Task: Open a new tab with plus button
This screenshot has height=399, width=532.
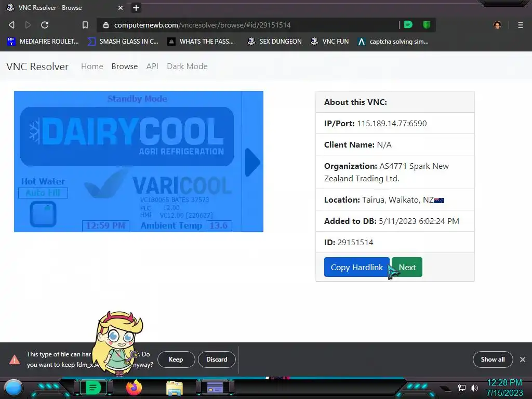Action: pos(136,8)
